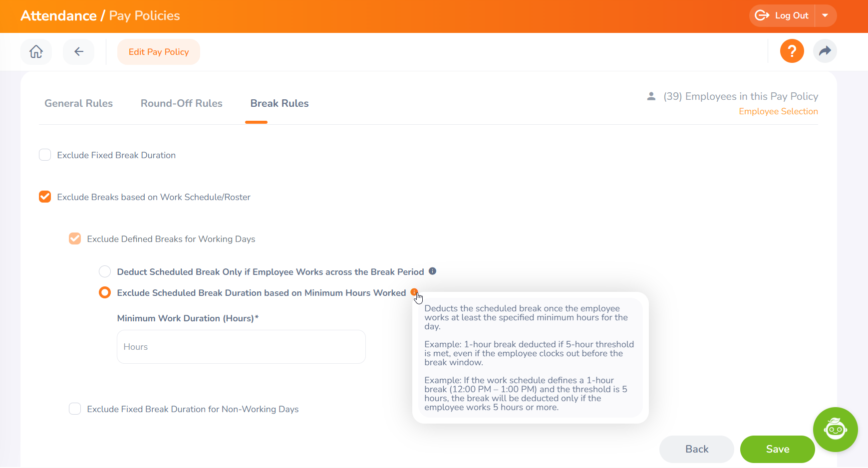Select Deduct Scheduled Break Only radio option
The height and width of the screenshot is (468, 868).
click(105, 271)
